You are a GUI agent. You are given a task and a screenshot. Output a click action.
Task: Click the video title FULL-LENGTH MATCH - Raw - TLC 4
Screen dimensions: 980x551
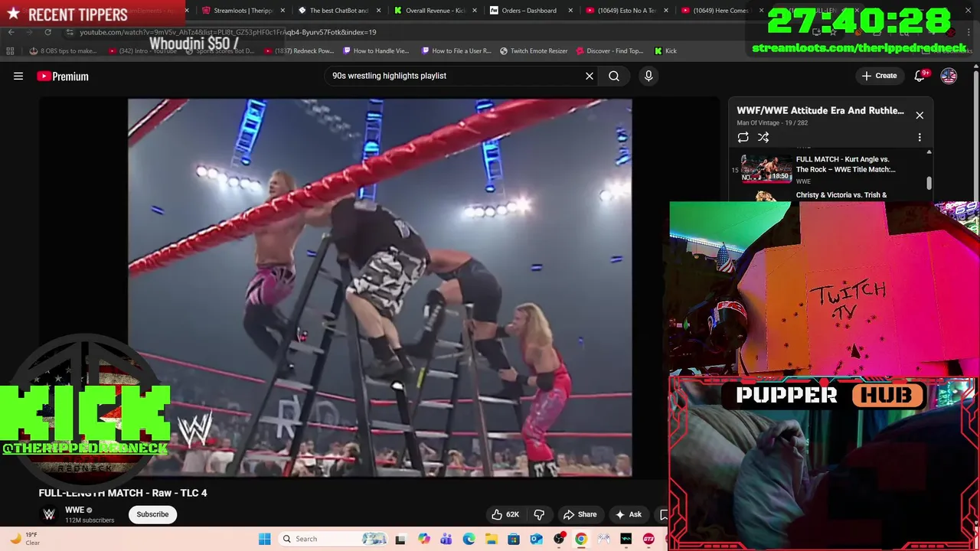[123, 493]
